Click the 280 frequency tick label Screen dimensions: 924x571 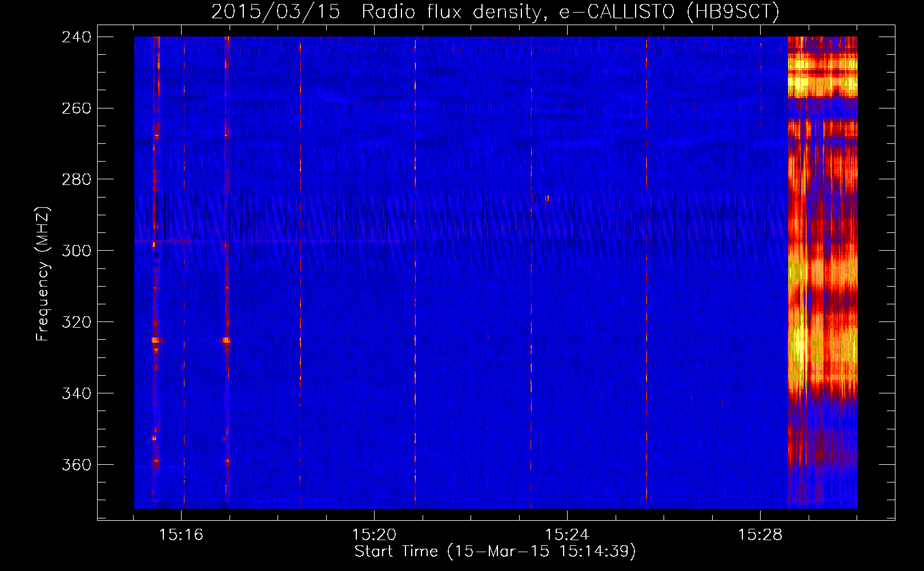pos(76,179)
